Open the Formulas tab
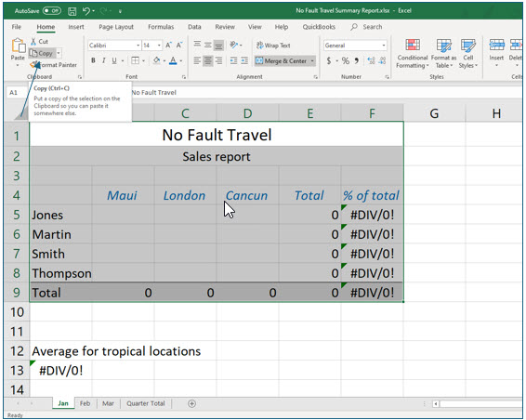 pyautogui.click(x=161, y=27)
